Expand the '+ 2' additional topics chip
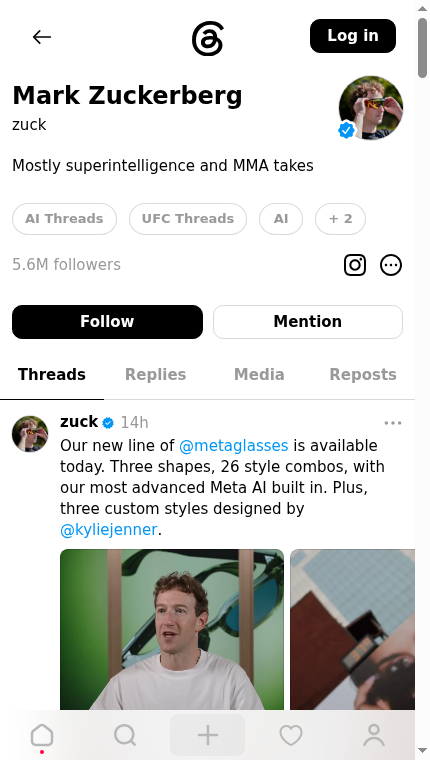The width and height of the screenshot is (430, 760). 340,219
